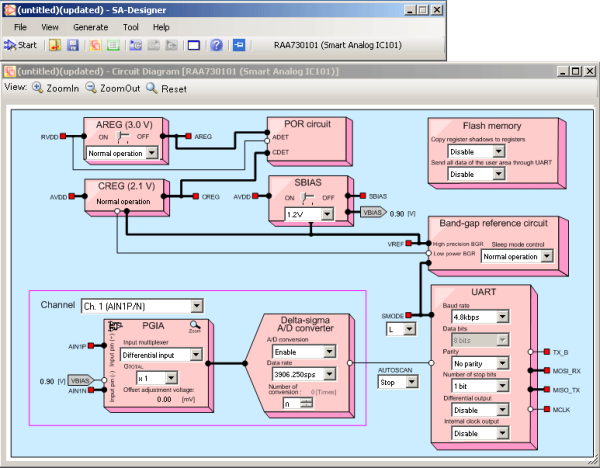Click the VBIAS tag left of PGIA
Viewport: 600px width, 468px height.
tap(80, 380)
